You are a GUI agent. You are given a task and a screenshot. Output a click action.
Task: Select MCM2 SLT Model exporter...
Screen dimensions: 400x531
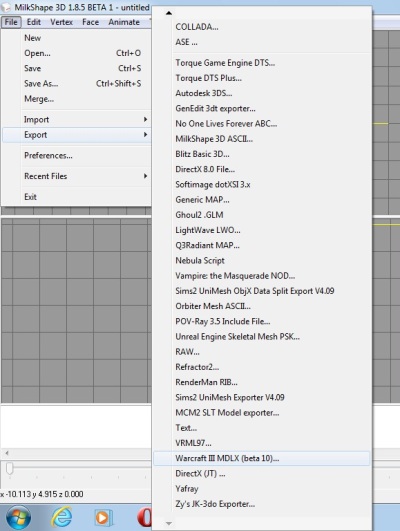coord(261,413)
